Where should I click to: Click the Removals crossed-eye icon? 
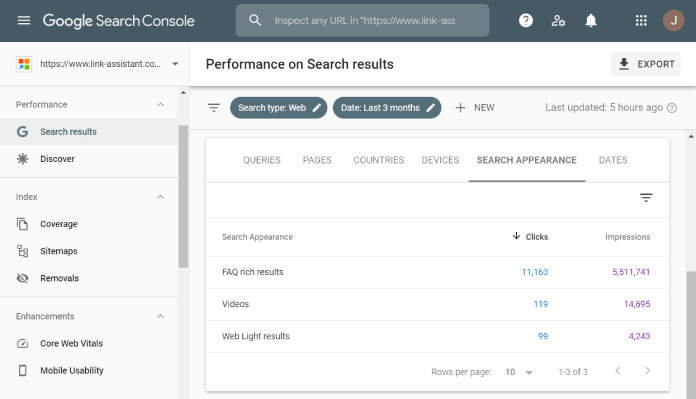(22, 278)
